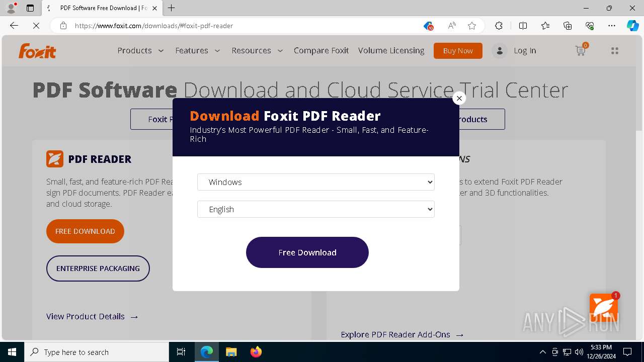644x362 pixels.
Task: Close the PDF Software Free Download tab
Action: point(155,8)
